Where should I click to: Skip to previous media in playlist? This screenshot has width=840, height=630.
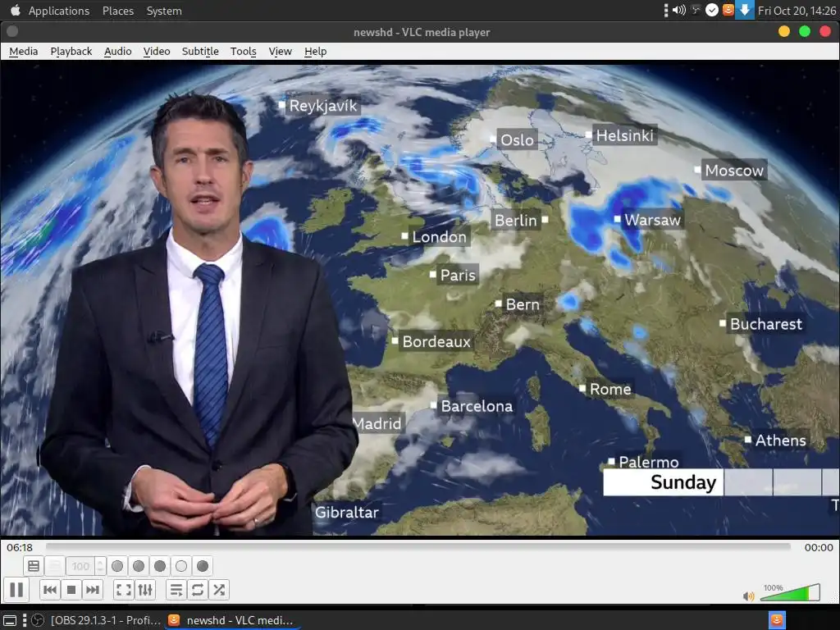[50, 590]
